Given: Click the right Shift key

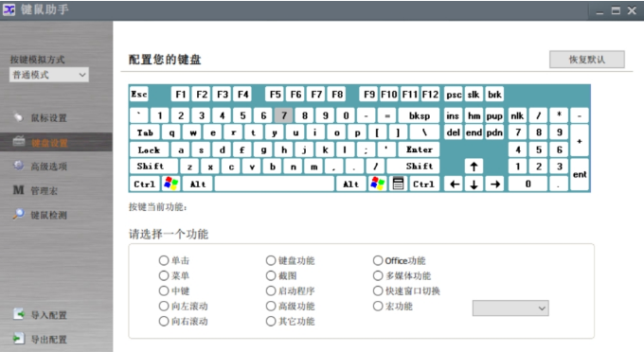Looking at the screenshot, I should pos(414,167).
